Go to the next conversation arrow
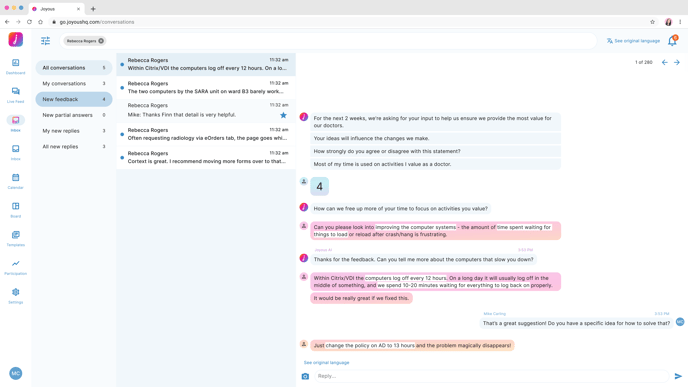Screen dimensions: 688x387 pyautogui.click(x=677, y=62)
